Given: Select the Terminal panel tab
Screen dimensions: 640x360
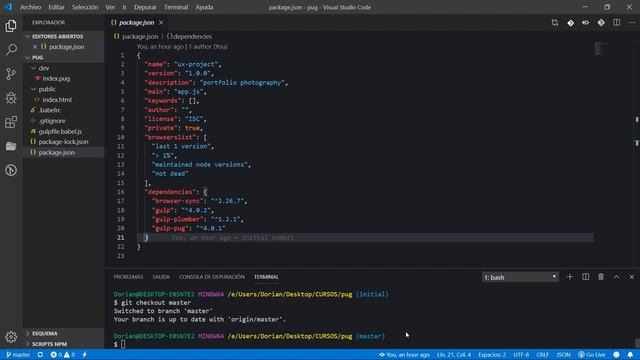Looking at the screenshot, I should click(x=266, y=277).
